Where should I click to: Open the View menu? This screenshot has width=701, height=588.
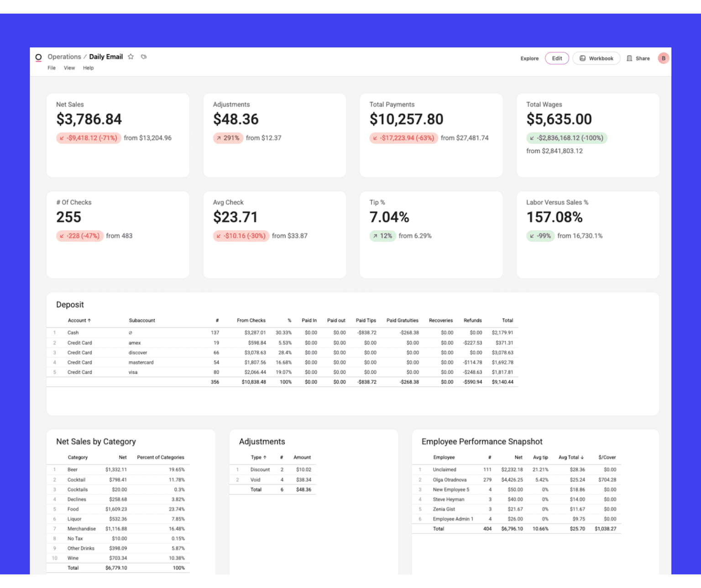(69, 68)
